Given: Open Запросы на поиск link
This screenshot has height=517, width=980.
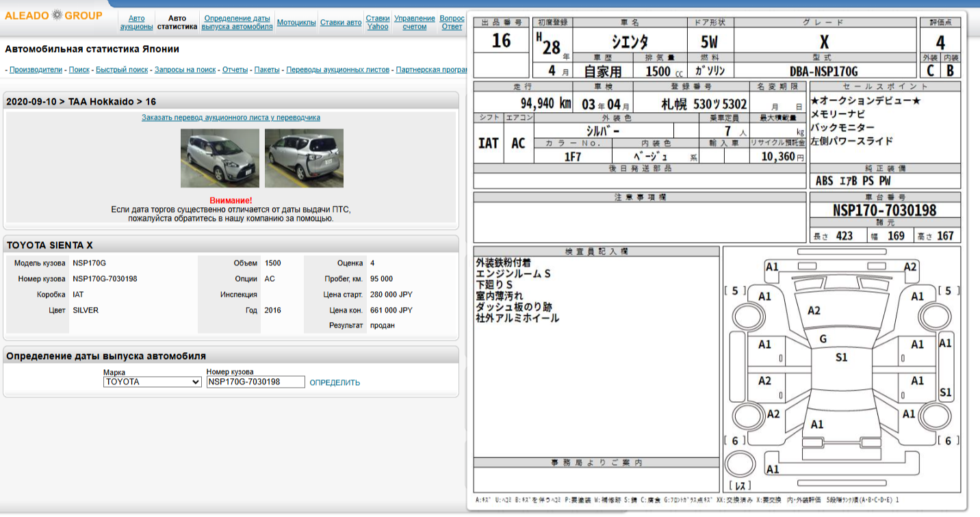Looking at the screenshot, I should click(x=185, y=70).
